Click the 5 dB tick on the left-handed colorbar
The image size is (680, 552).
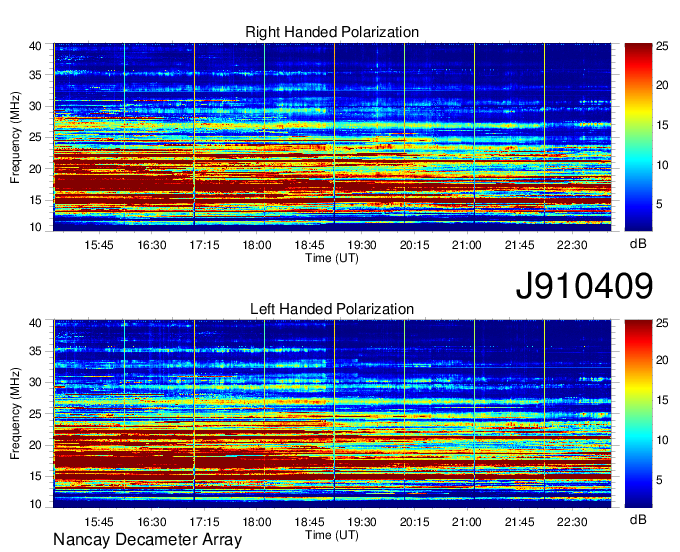pos(660,480)
